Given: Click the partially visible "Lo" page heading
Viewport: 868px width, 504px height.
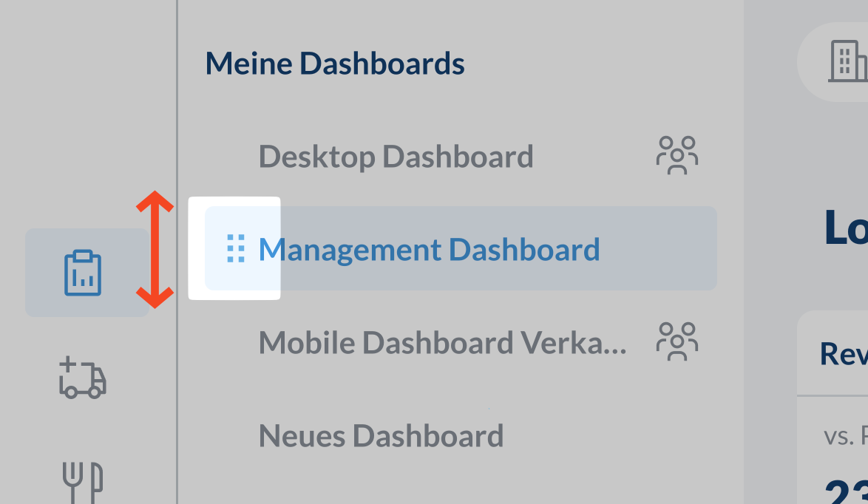Looking at the screenshot, I should (x=846, y=228).
